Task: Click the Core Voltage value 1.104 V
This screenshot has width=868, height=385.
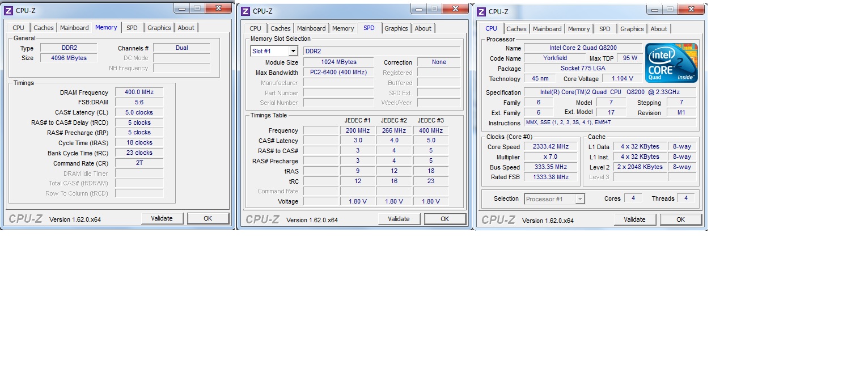Action: tap(623, 78)
